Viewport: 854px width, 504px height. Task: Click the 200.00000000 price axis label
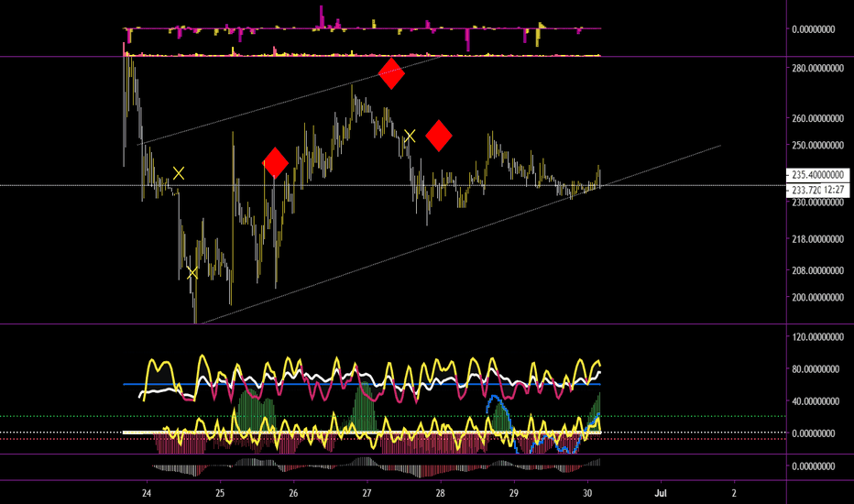817,298
